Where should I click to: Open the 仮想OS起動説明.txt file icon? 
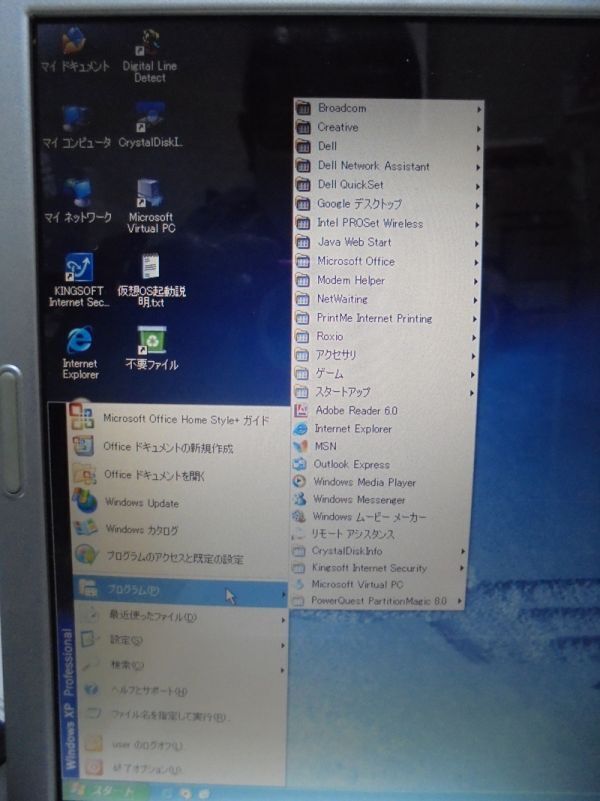pos(151,280)
